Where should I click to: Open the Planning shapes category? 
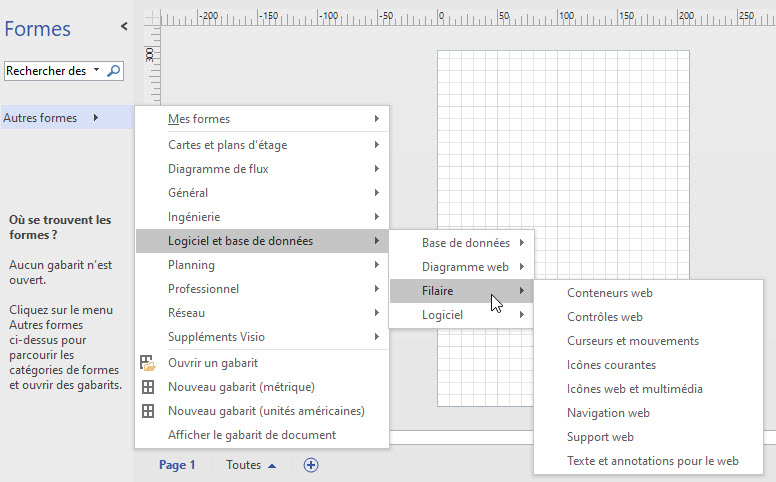[262, 265]
